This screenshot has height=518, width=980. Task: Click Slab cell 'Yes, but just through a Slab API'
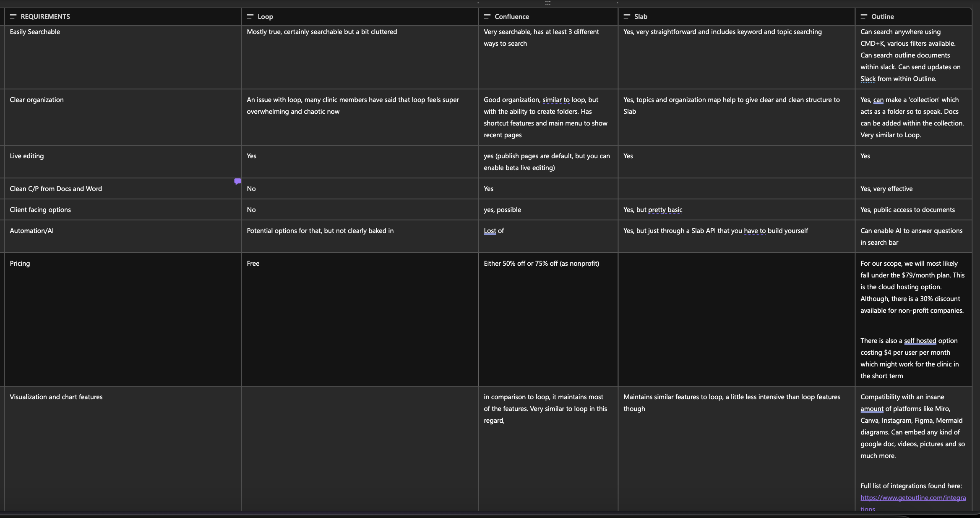point(737,236)
